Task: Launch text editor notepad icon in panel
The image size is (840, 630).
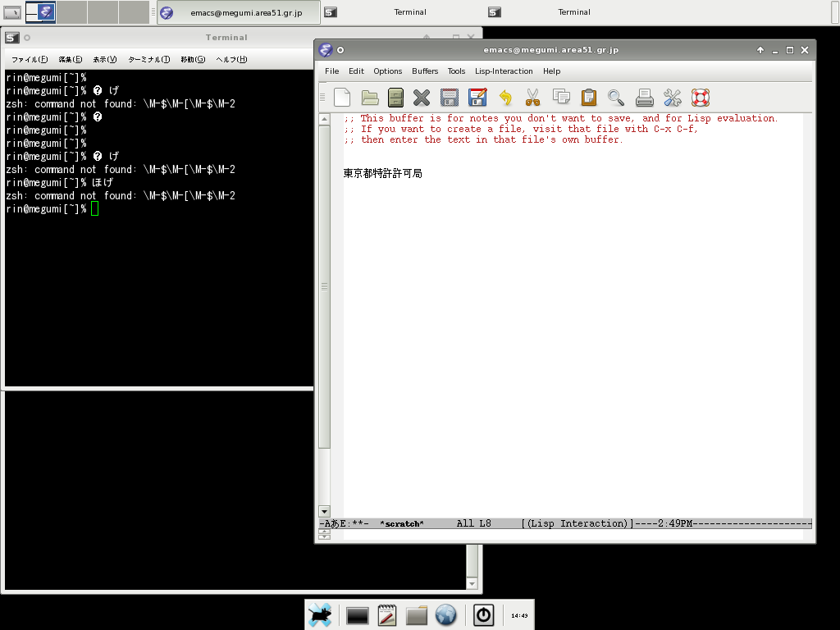Action: pyautogui.click(x=387, y=615)
